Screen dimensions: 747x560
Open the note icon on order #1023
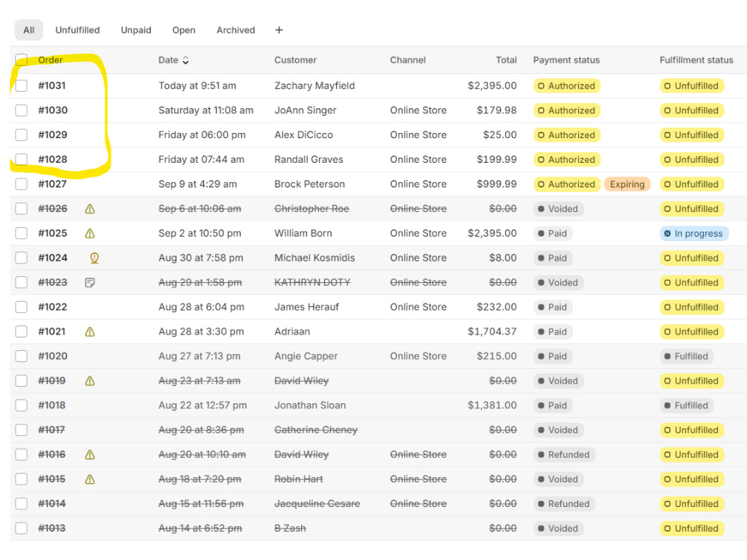point(90,282)
